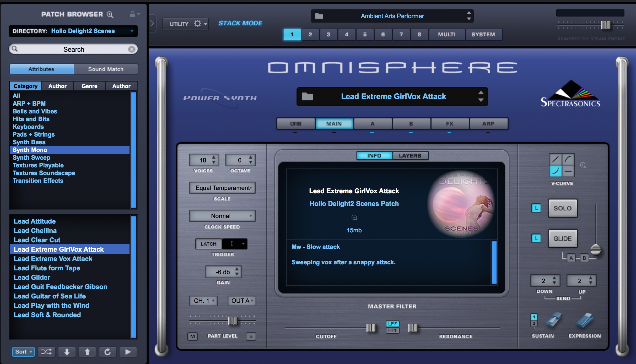The height and width of the screenshot is (364, 636).
Task: Click the search magnifier icon in search field
Action: 15,49
